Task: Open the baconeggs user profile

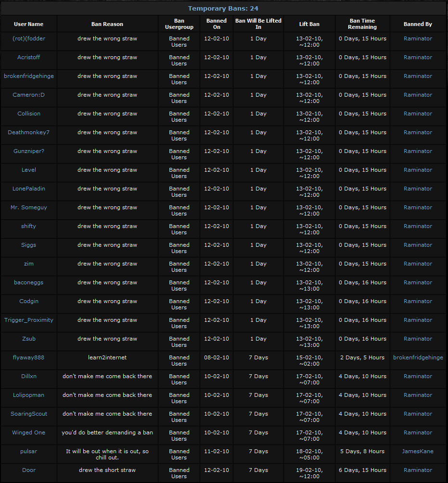Action: [29, 282]
